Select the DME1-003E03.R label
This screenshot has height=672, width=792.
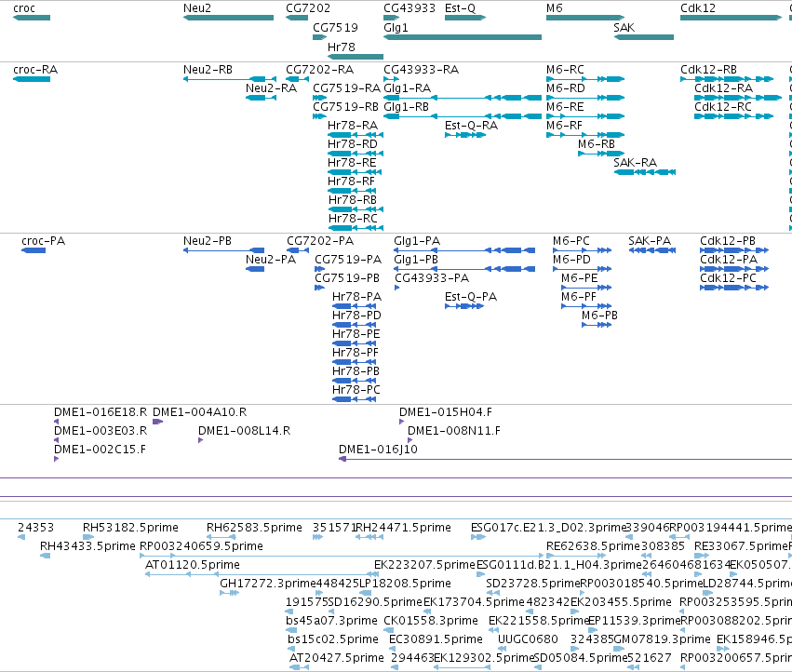tap(101, 431)
